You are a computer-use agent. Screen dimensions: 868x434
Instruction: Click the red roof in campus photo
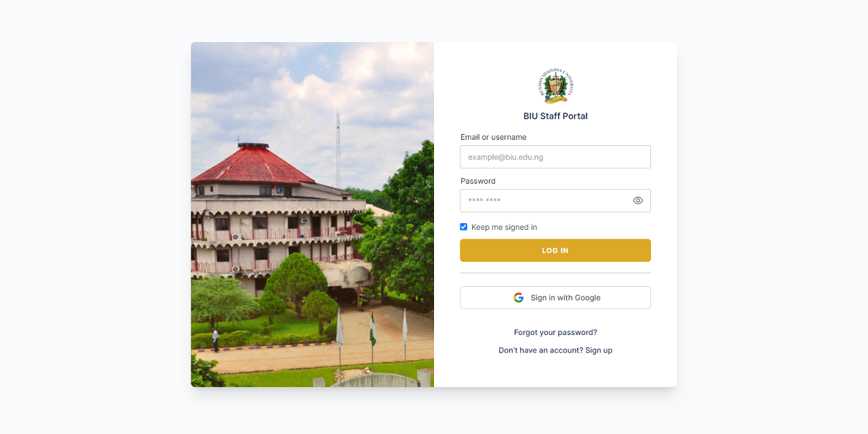[x=253, y=165]
